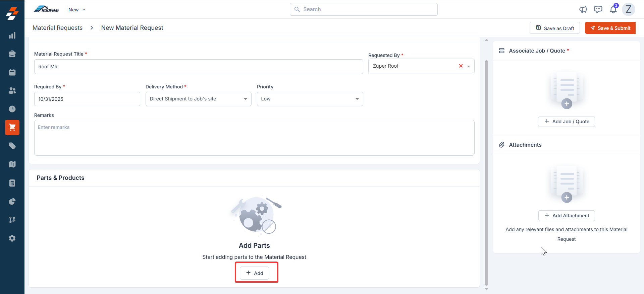
Task: Click the Add parts button
Action: 255,273
